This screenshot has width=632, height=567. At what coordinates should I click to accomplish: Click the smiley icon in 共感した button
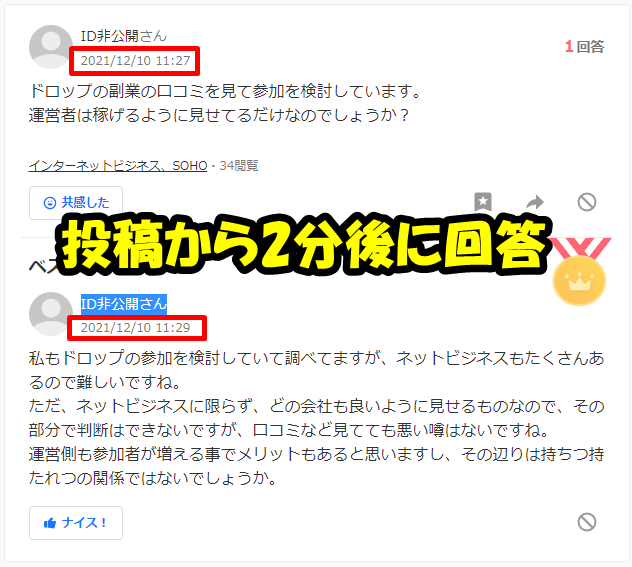[50, 203]
